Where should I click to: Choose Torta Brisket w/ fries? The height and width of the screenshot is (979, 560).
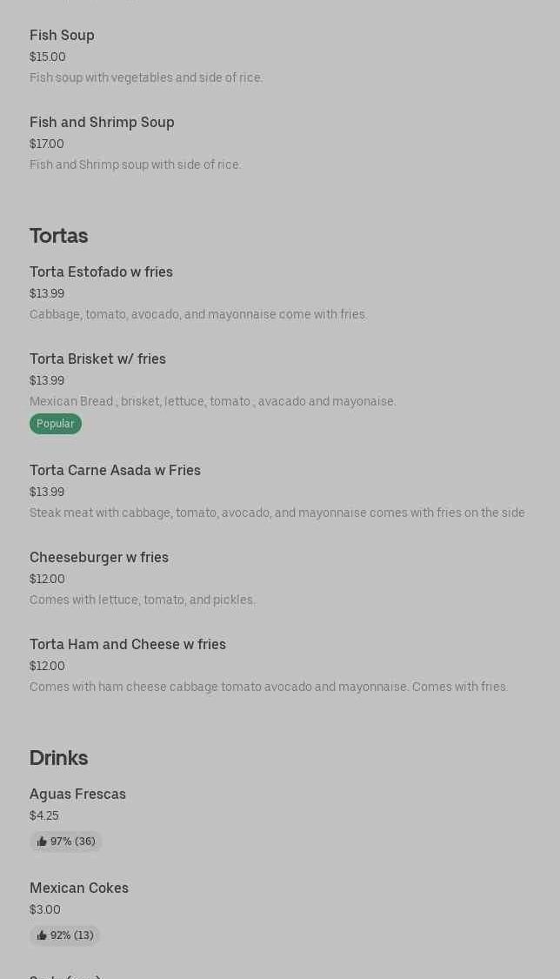click(97, 359)
